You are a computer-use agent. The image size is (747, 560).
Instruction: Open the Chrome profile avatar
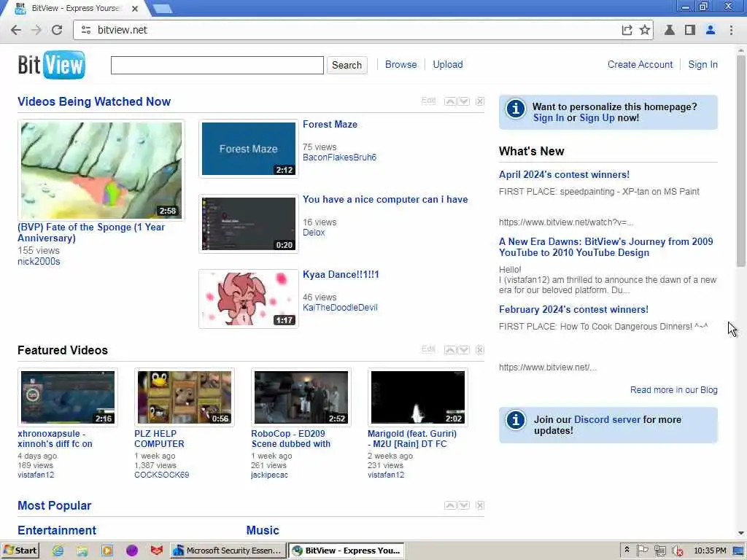pyautogui.click(x=711, y=30)
